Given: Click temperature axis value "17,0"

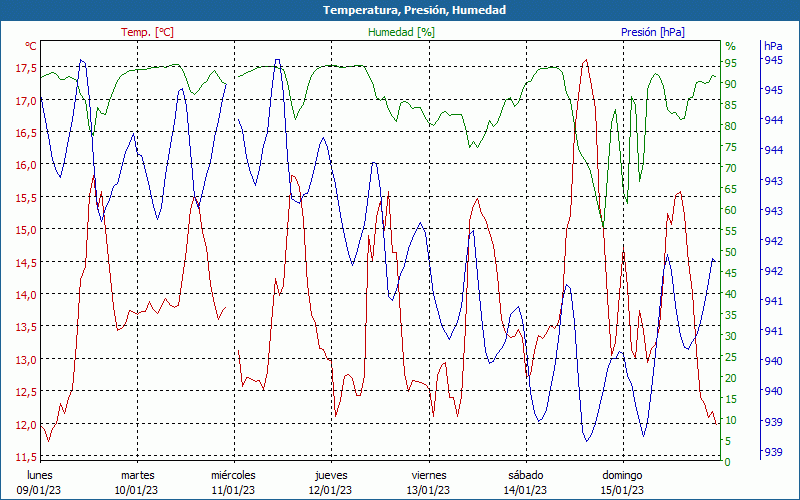Looking at the screenshot, I should (26, 101).
